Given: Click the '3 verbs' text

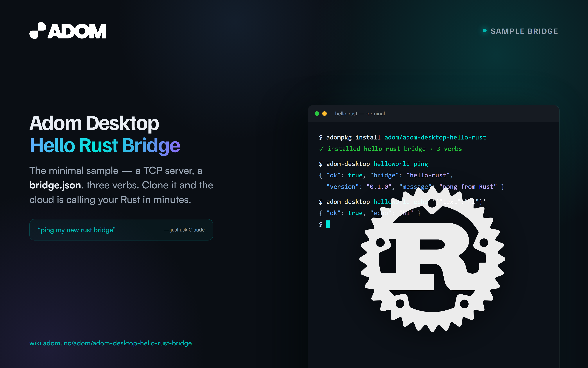Looking at the screenshot, I should click(449, 149).
